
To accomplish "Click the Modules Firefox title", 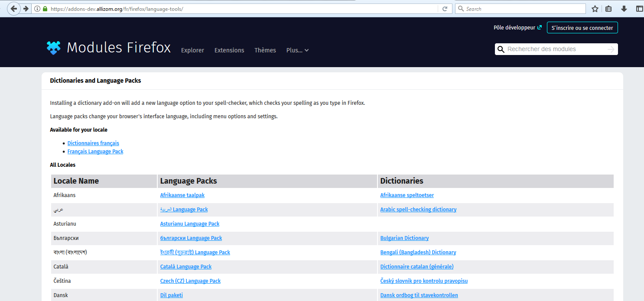I will (119, 47).
